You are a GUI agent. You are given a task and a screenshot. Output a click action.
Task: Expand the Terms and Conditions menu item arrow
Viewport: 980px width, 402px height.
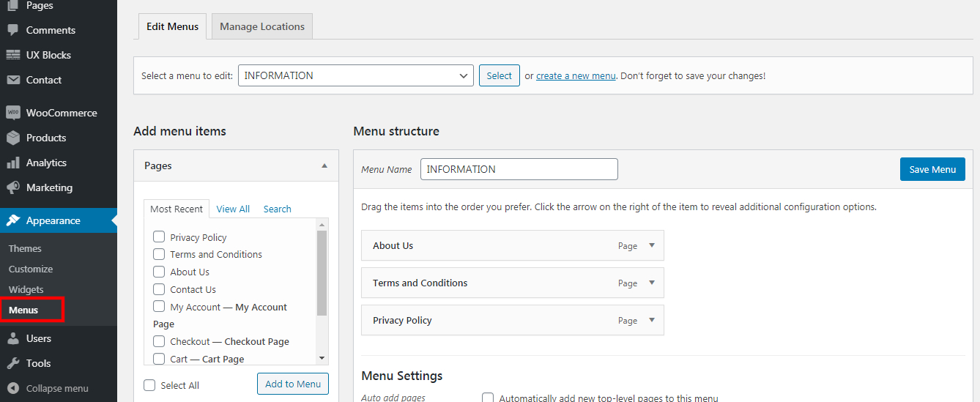tap(652, 283)
